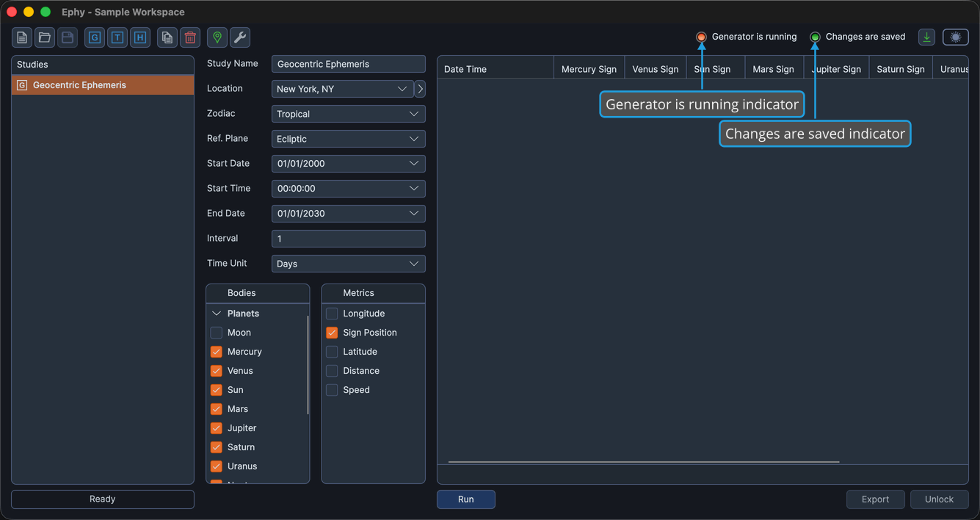Check the Longitude metric
The height and width of the screenshot is (520, 980).
pos(332,314)
